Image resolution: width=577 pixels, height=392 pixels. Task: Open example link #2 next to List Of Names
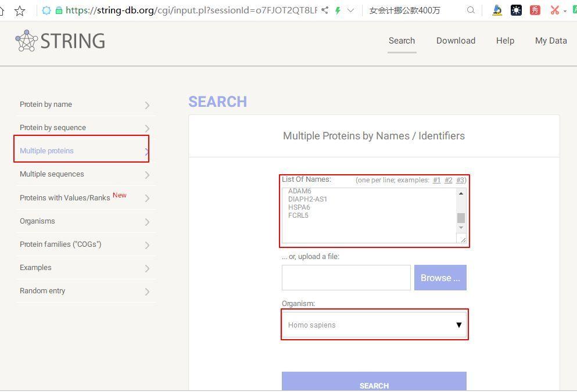pos(448,180)
